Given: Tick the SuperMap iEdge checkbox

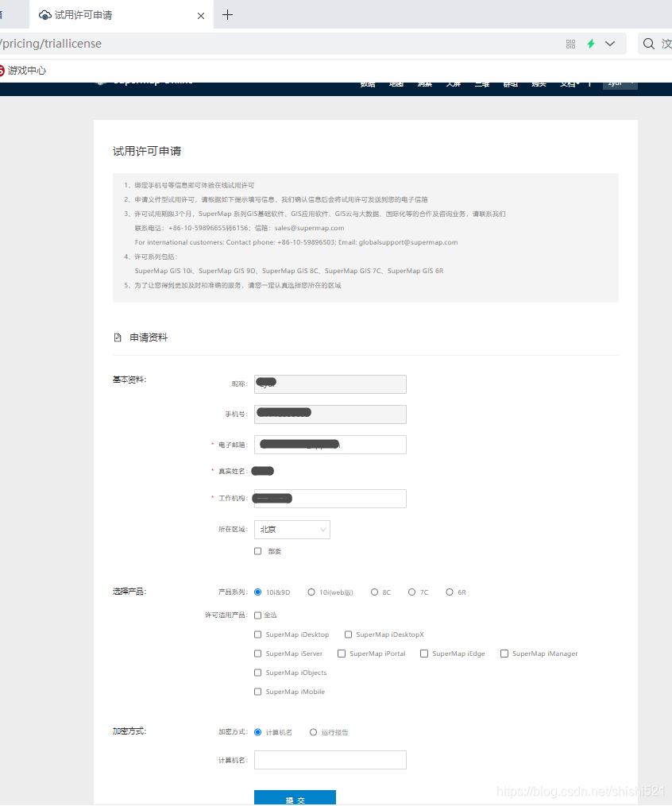Looking at the screenshot, I should (424, 654).
